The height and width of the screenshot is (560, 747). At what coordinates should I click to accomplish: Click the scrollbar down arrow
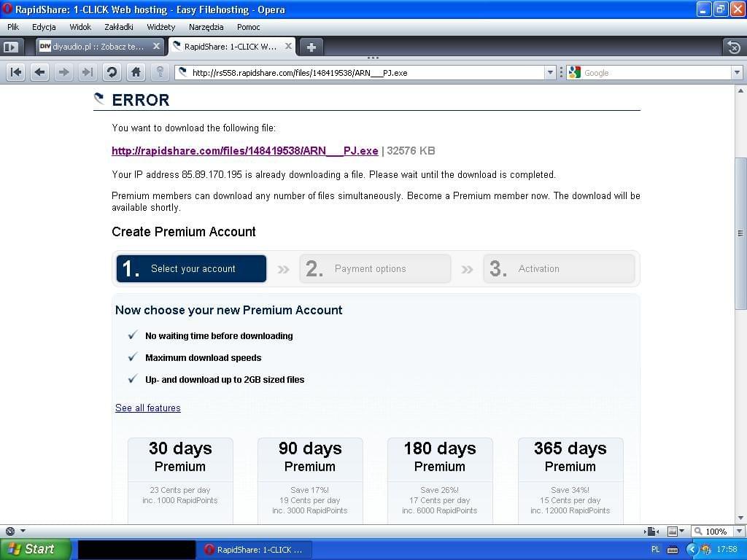[740, 518]
